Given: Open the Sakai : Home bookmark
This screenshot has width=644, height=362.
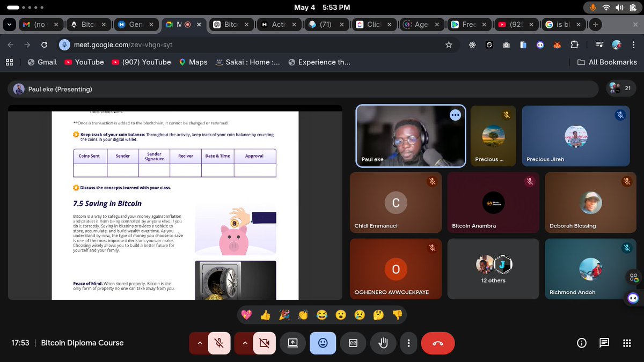Looking at the screenshot, I should pyautogui.click(x=247, y=62).
